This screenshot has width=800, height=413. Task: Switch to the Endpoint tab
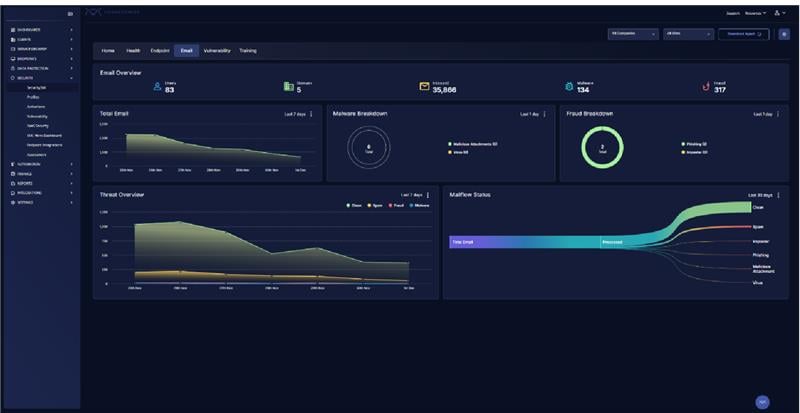click(x=159, y=50)
